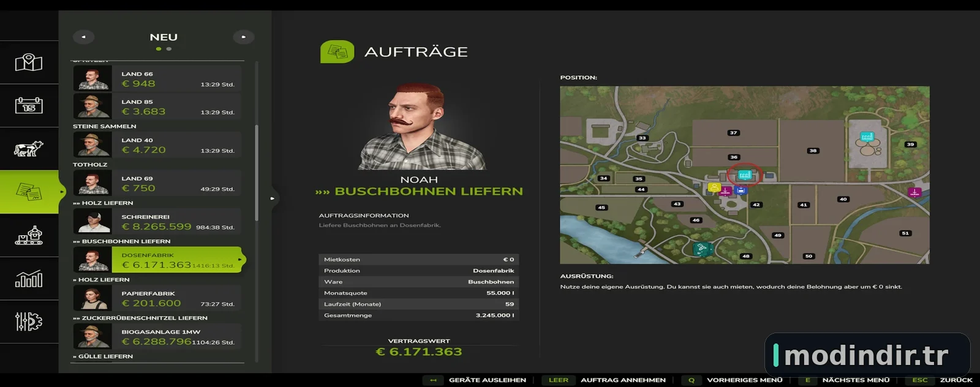This screenshot has width=980, height=387.
Task: Select the contracts sidebar icon highlighted green
Action: [x=29, y=192]
